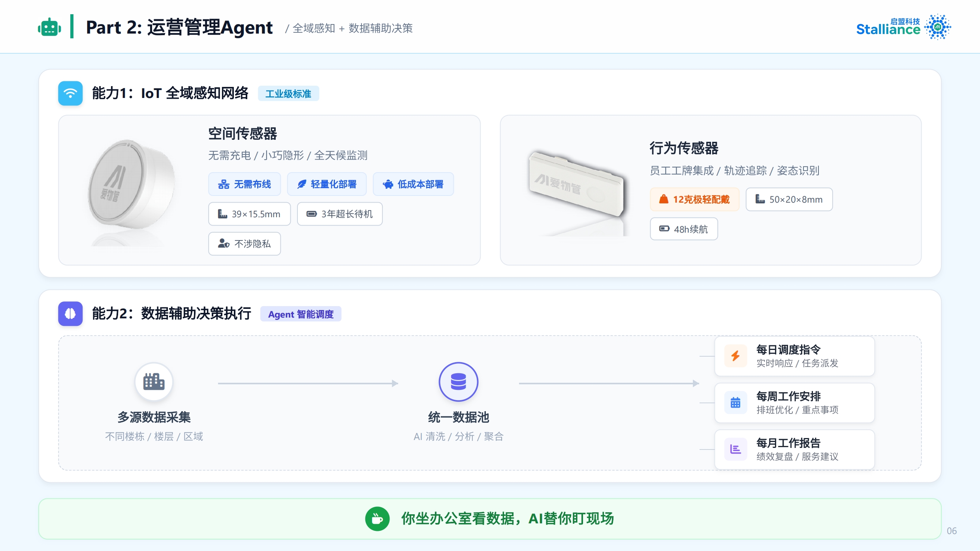Click the Stalliance logo
This screenshot has height=551, width=980.
(x=903, y=27)
